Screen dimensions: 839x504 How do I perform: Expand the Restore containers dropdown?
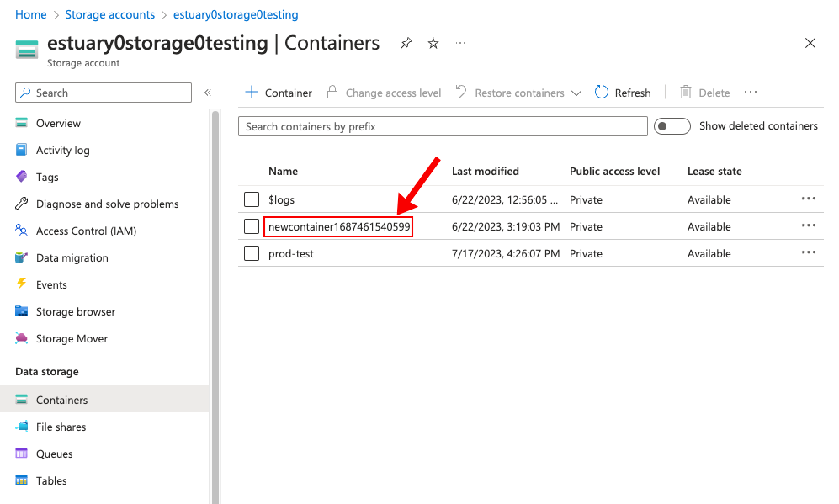(x=576, y=93)
